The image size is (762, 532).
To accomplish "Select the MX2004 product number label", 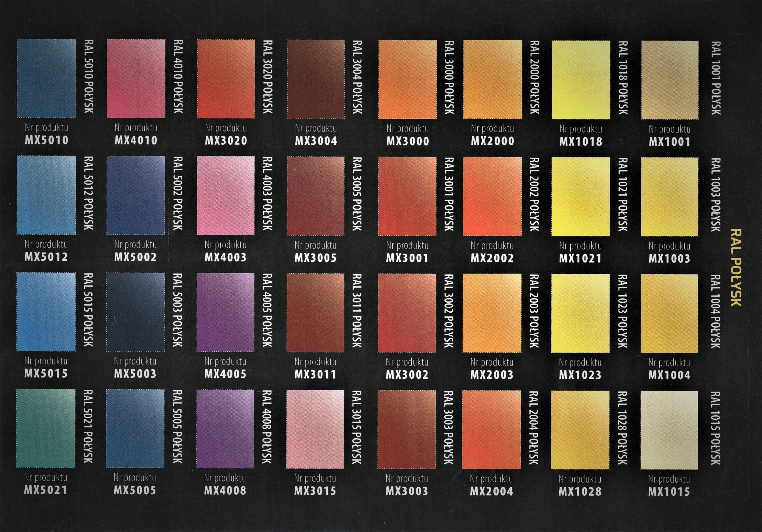I will click(x=491, y=491).
